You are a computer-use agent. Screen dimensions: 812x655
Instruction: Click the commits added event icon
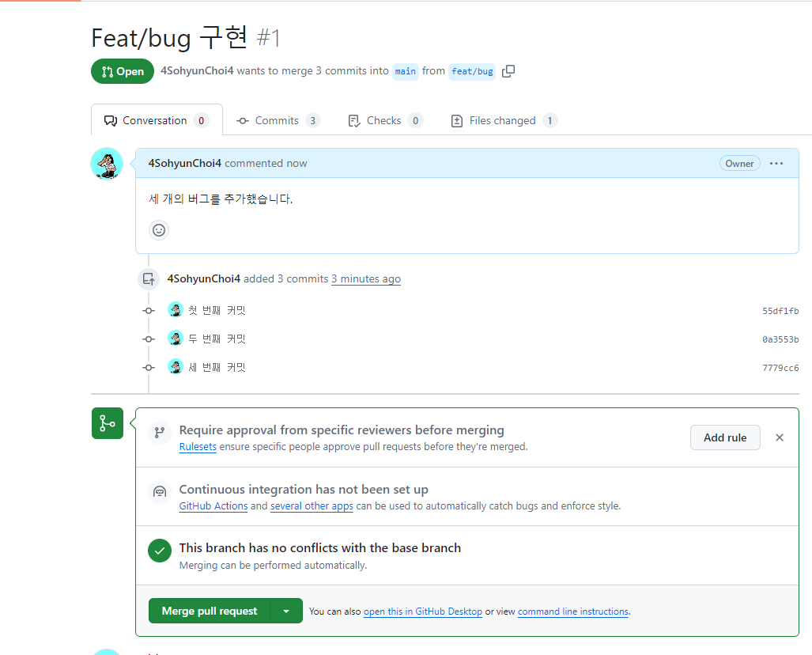(149, 278)
